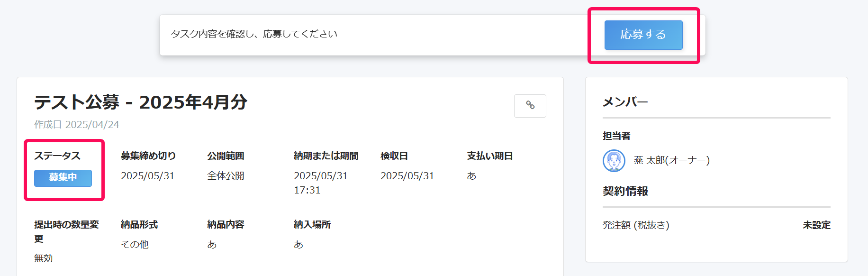868x276 pixels.
Task: Click the 応募する apply button
Action: (643, 35)
